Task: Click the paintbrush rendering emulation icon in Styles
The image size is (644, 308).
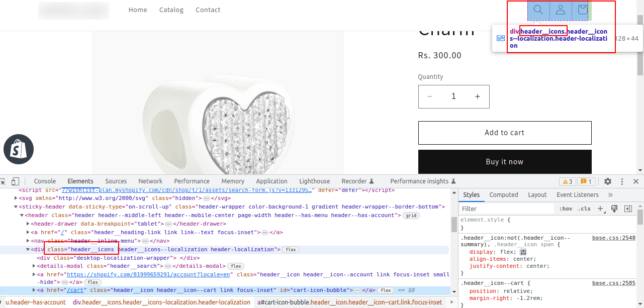Action: 614,209
